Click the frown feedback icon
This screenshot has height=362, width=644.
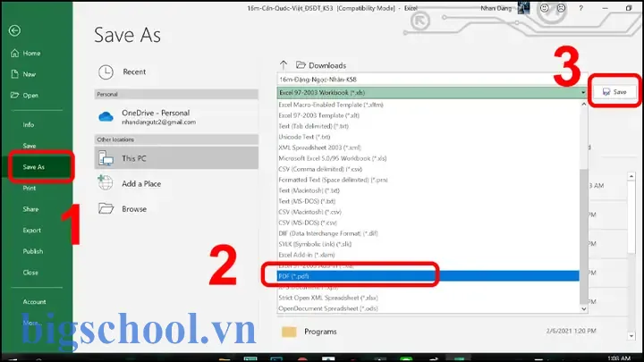click(x=561, y=8)
